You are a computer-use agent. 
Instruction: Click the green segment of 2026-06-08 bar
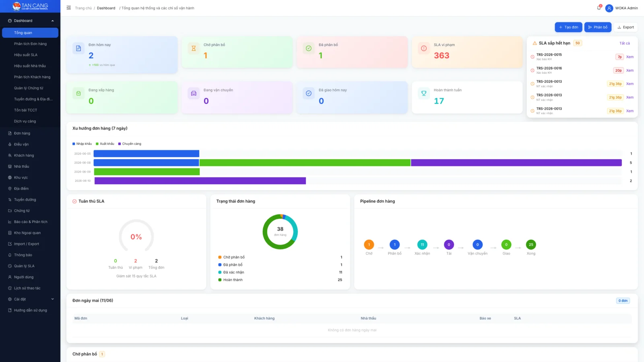(x=305, y=162)
